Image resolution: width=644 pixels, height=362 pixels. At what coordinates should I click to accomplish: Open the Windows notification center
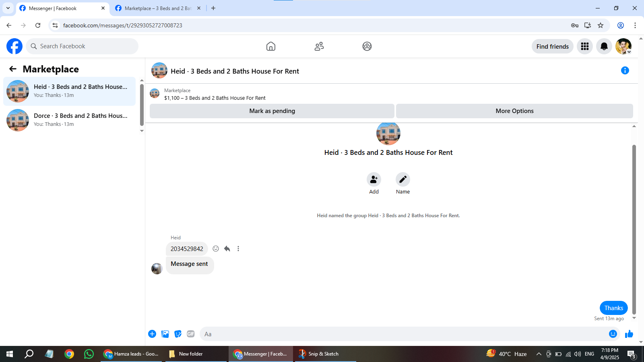pos(631,354)
